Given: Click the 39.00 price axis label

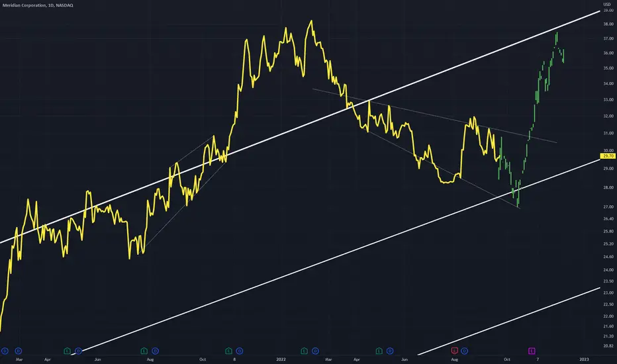Looking at the screenshot, I should [x=608, y=10].
